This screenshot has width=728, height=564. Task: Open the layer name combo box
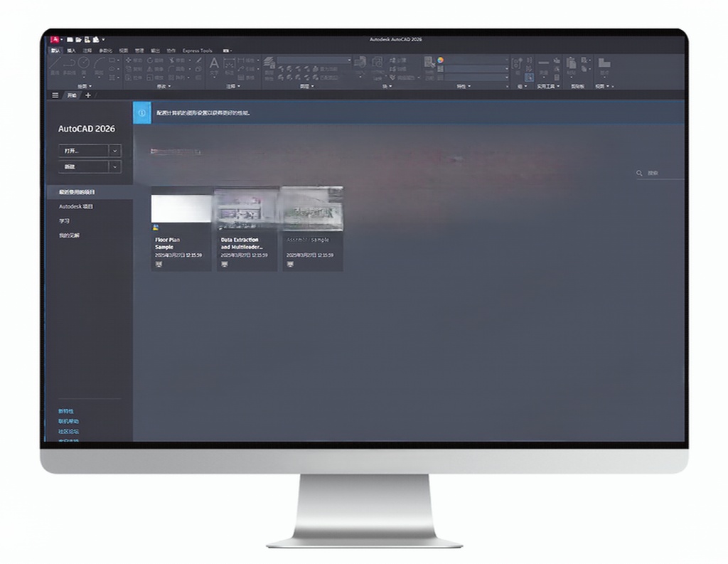click(314, 60)
